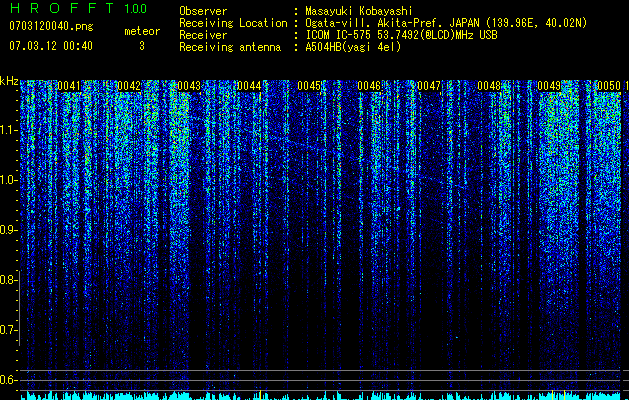Click the 0046 time marker
Viewport: 629px width, 400px height.
369,86
